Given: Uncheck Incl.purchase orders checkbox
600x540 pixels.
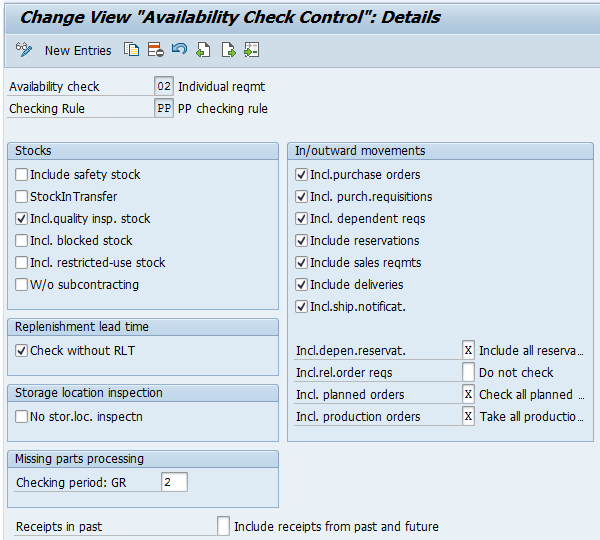Looking at the screenshot, I should coord(302,175).
